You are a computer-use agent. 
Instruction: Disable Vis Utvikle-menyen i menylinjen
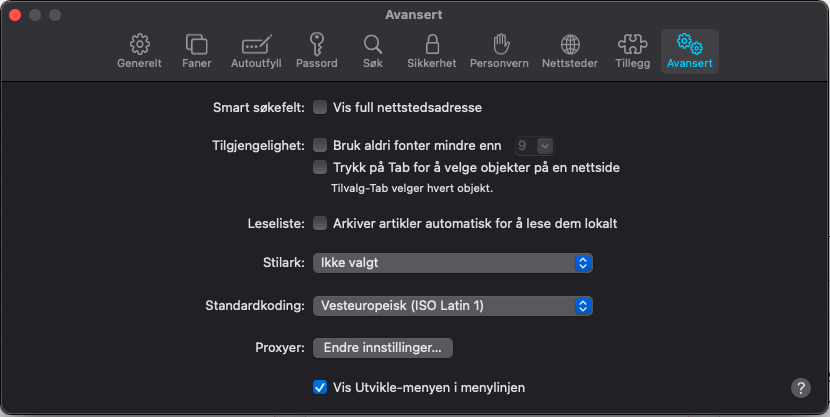pyautogui.click(x=321, y=387)
